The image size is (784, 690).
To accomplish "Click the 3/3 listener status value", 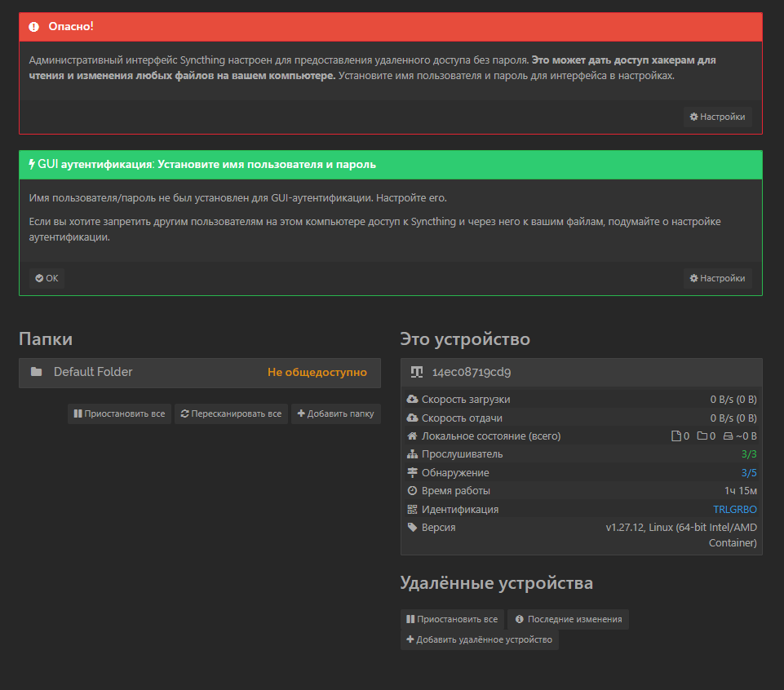I will tap(748, 454).
